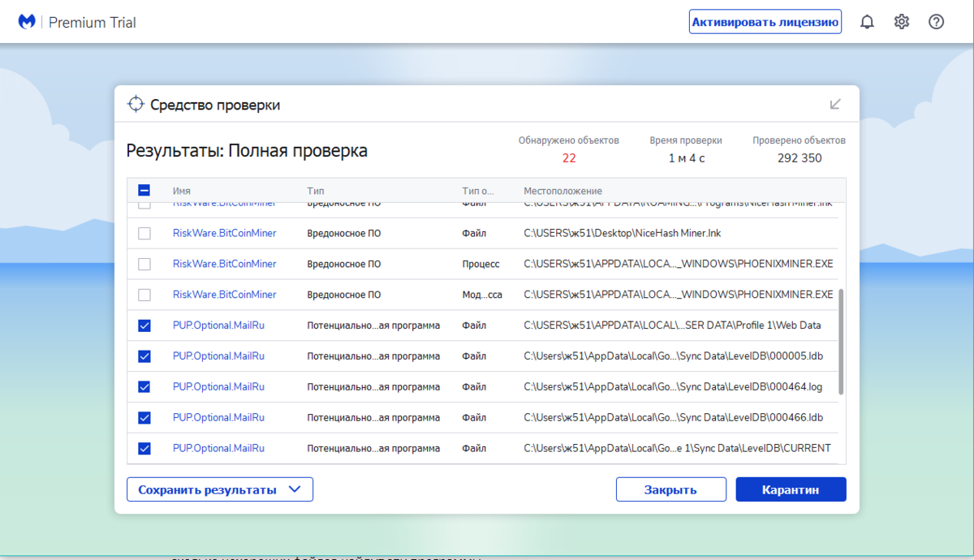Click the path C:\USERS\ж51\Desktop\NiceHash Miner.lnk

(623, 233)
